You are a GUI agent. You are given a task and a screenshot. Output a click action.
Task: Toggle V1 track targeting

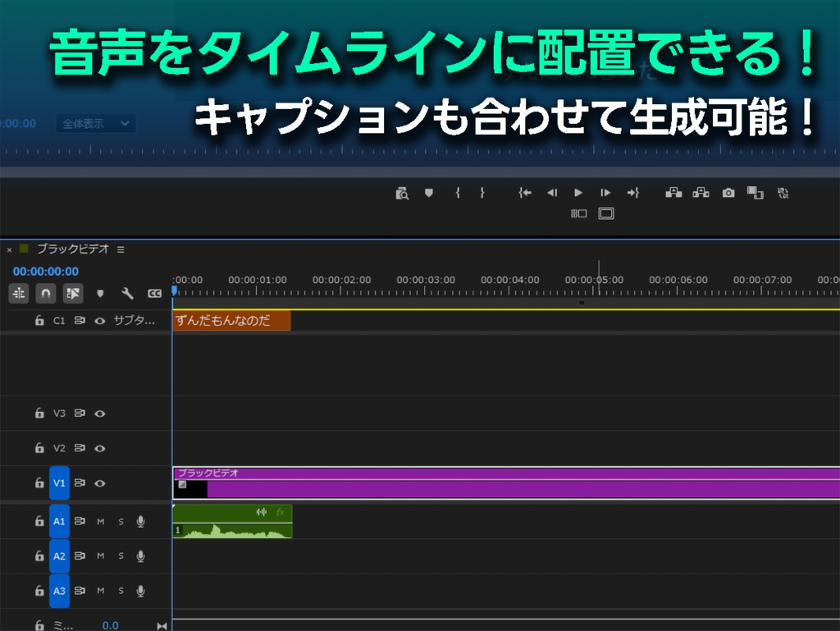tap(59, 483)
